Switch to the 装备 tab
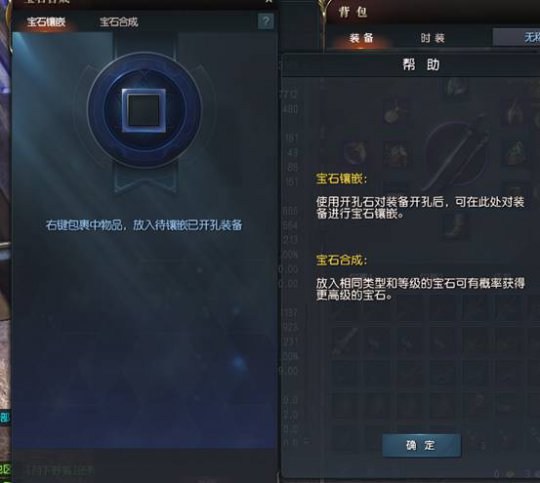Screen dimensions: 540x483 [361, 38]
